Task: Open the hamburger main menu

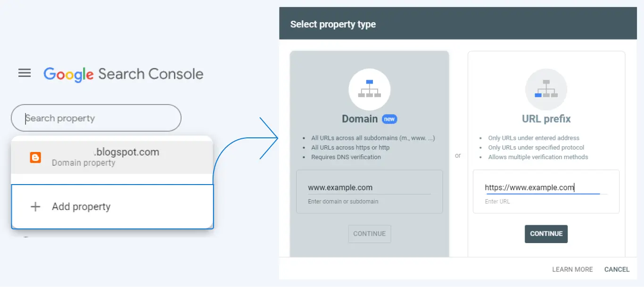Action: tap(25, 73)
